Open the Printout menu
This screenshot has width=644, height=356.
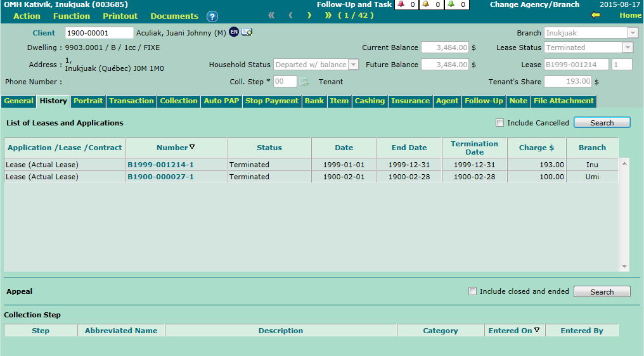pyautogui.click(x=120, y=16)
